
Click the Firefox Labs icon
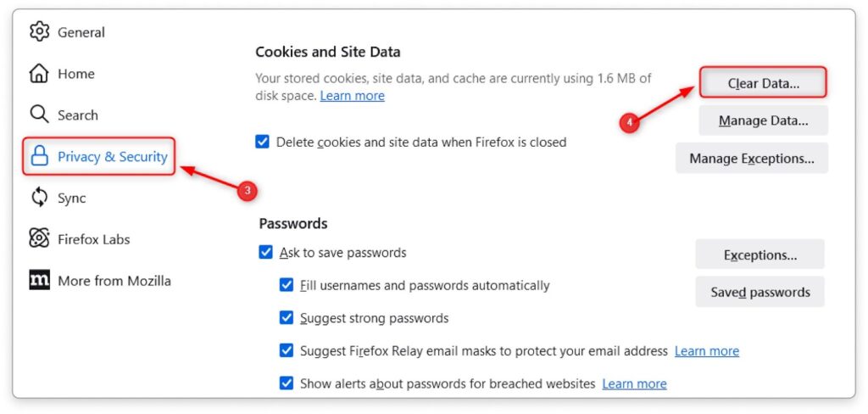[x=40, y=239]
